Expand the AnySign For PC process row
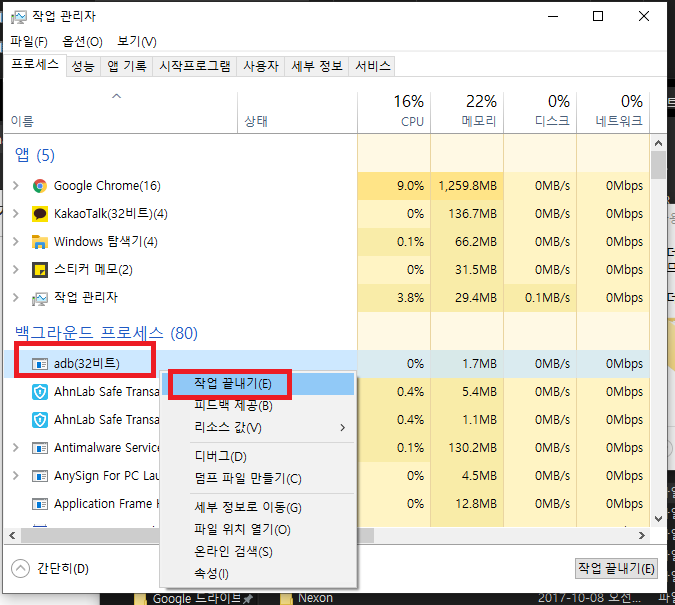The width and height of the screenshot is (675, 605). (15, 476)
